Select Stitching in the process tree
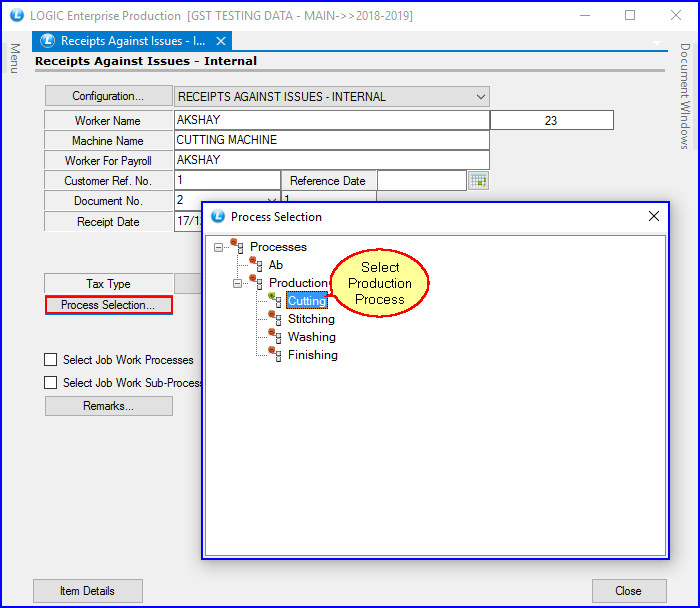The height and width of the screenshot is (608, 700). tap(311, 319)
